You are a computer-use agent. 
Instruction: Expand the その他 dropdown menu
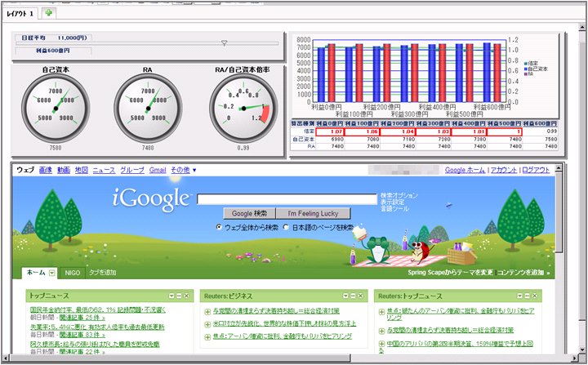pyautogui.click(x=184, y=171)
